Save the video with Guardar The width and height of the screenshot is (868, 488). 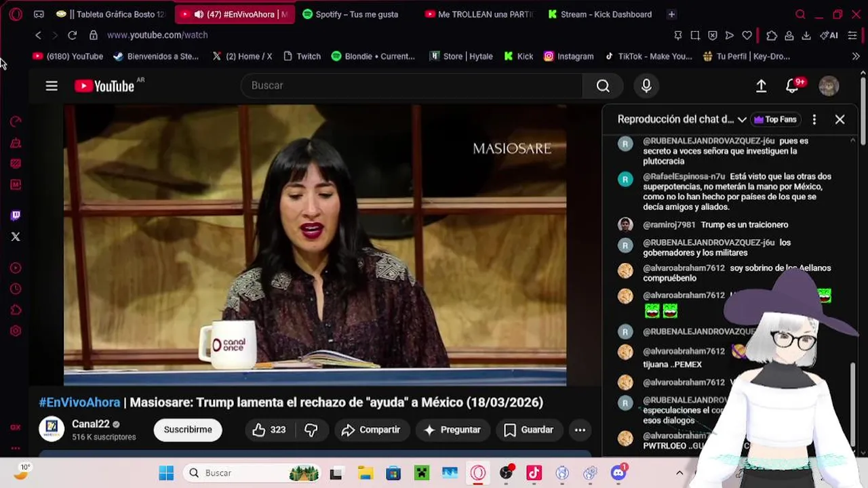(x=529, y=430)
